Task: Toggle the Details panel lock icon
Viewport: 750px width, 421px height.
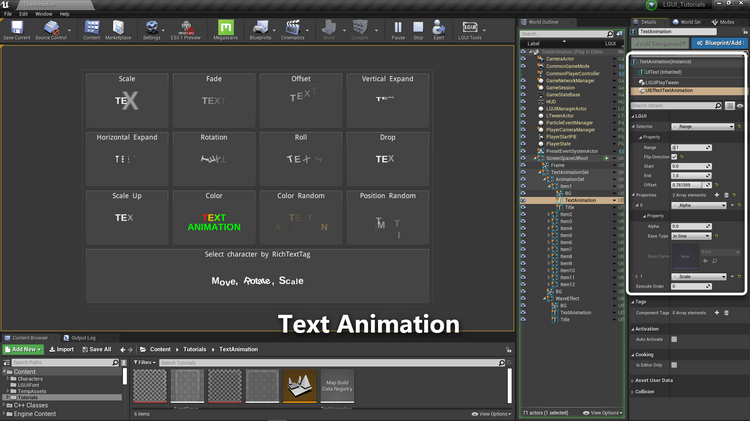Action: tap(745, 32)
